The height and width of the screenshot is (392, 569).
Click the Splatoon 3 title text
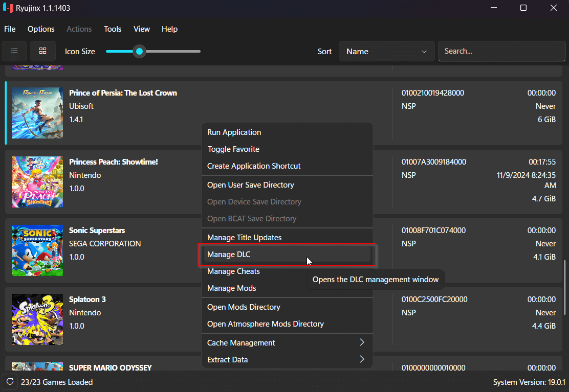pos(87,299)
